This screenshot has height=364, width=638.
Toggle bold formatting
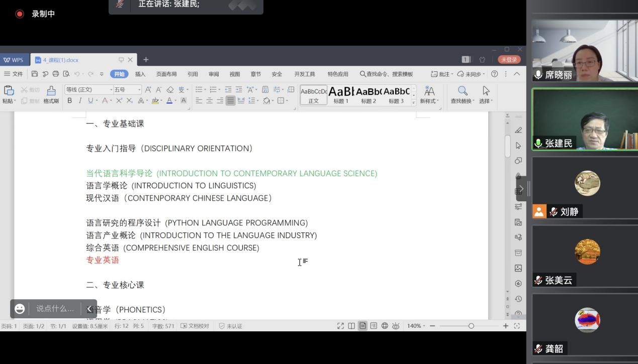[x=69, y=100]
